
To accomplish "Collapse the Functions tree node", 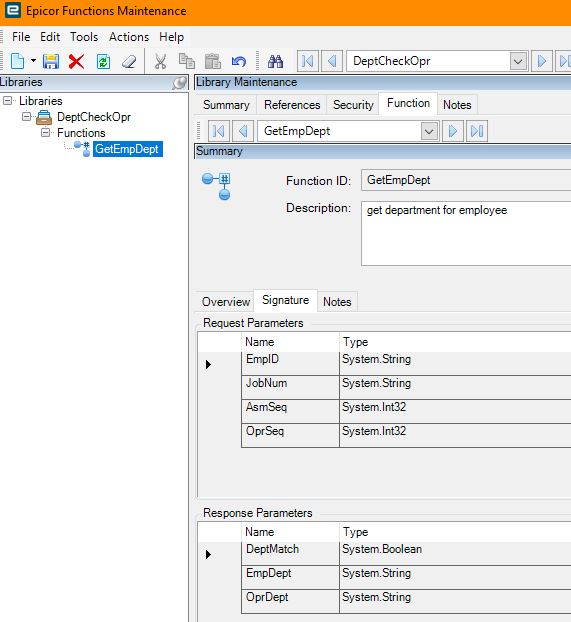I will pyautogui.click(x=46, y=132).
